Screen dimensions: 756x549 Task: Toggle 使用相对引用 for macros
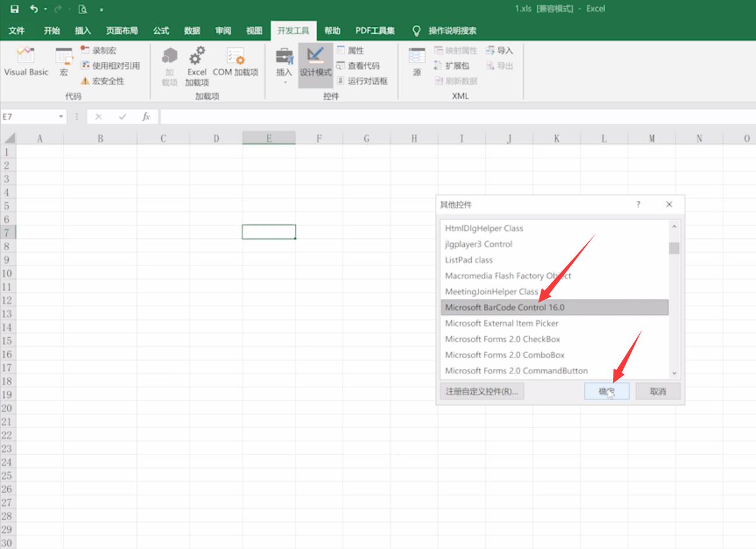[110, 66]
